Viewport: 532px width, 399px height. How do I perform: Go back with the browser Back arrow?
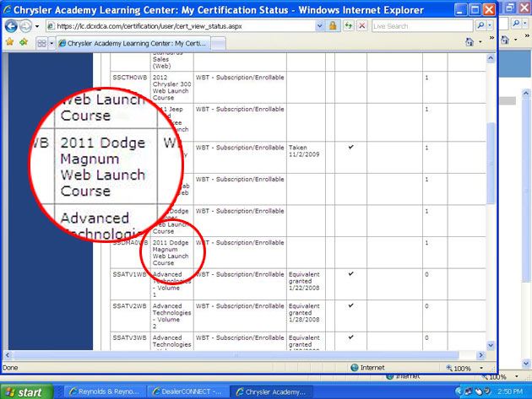coord(11,26)
